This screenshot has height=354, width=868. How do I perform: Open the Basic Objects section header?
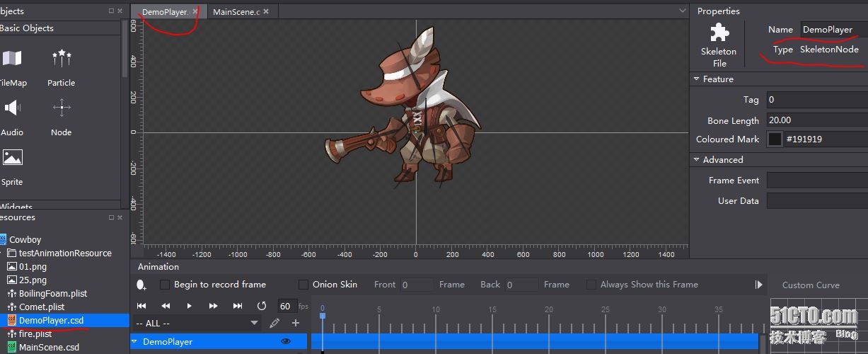tap(60, 28)
